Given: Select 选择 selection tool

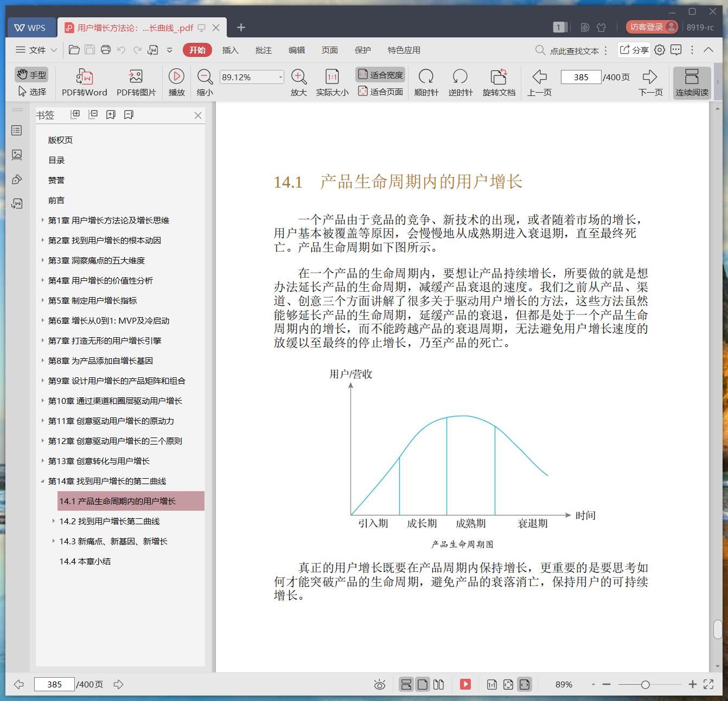Looking at the screenshot, I should (x=32, y=92).
